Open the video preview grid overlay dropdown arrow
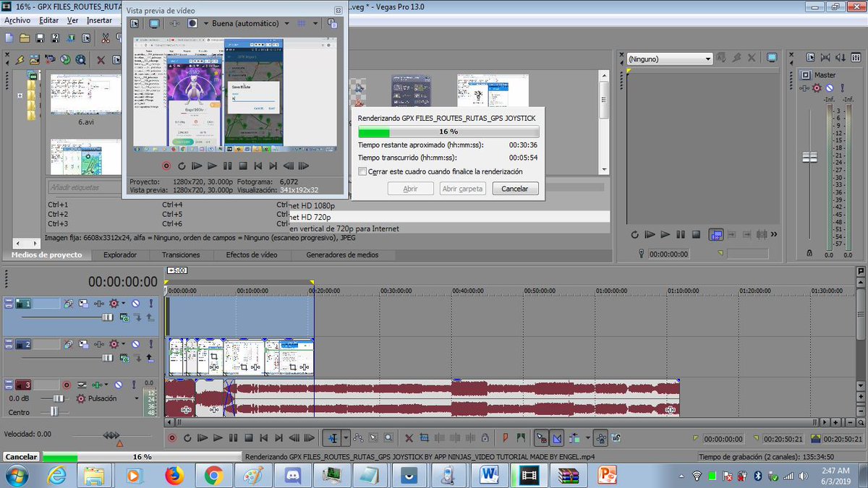The width and height of the screenshot is (868, 488). coord(315,23)
